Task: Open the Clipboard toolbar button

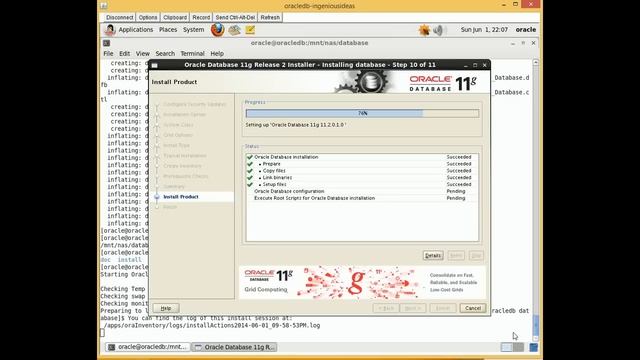Action: point(175,18)
